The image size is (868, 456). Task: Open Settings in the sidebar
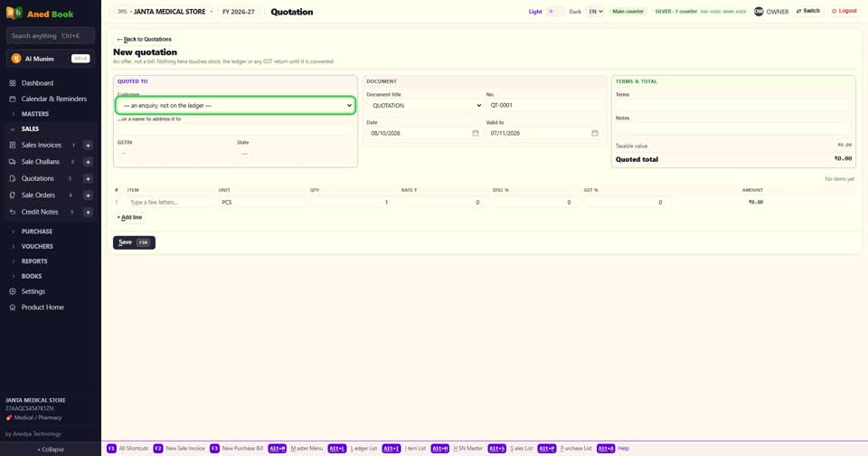tap(33, 291)
